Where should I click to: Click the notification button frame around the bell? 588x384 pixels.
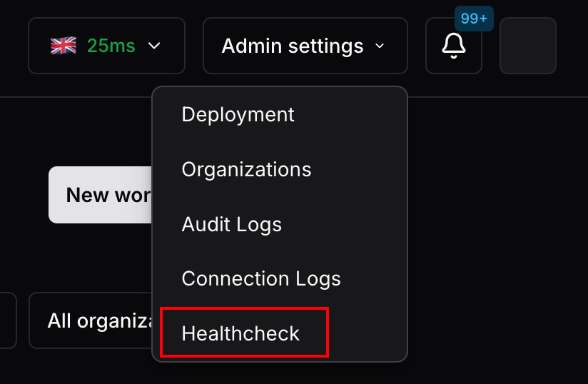click(x=454, y=46)
